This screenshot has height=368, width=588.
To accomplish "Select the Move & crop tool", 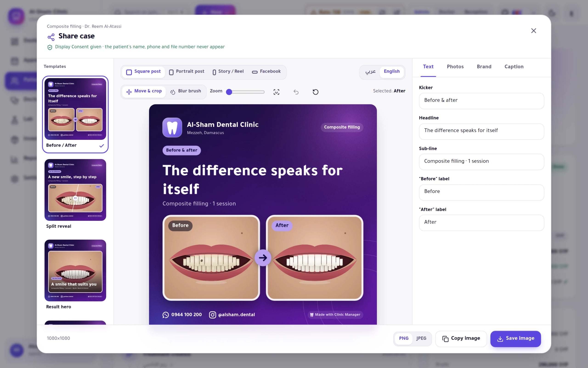I will click(144, 92).
